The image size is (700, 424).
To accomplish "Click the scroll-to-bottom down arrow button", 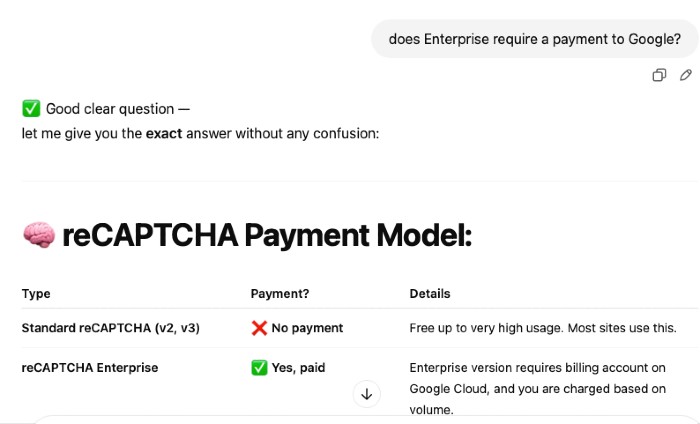I will (x=367, y=394).
